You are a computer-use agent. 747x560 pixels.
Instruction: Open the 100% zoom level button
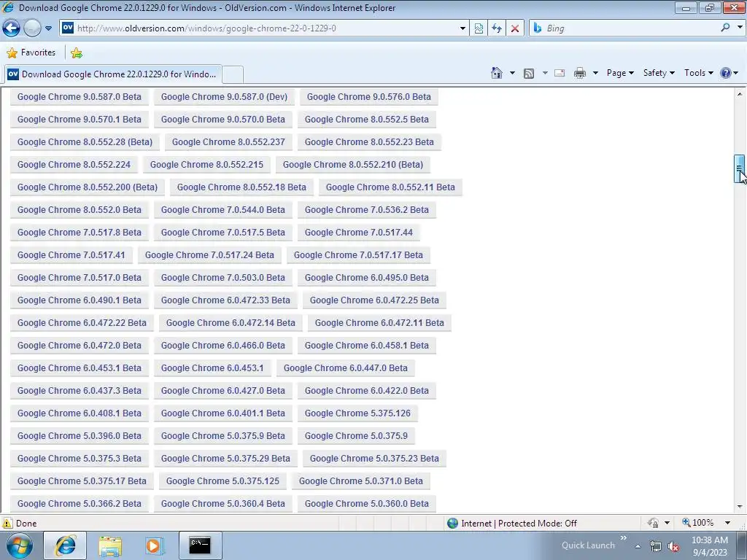(698, 523)
